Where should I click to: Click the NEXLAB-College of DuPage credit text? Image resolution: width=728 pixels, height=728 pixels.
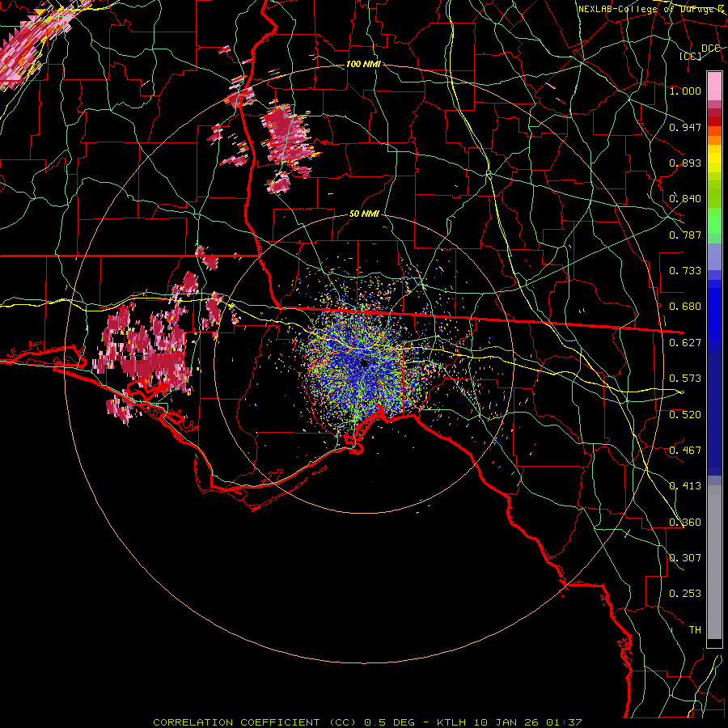point(651,9)
